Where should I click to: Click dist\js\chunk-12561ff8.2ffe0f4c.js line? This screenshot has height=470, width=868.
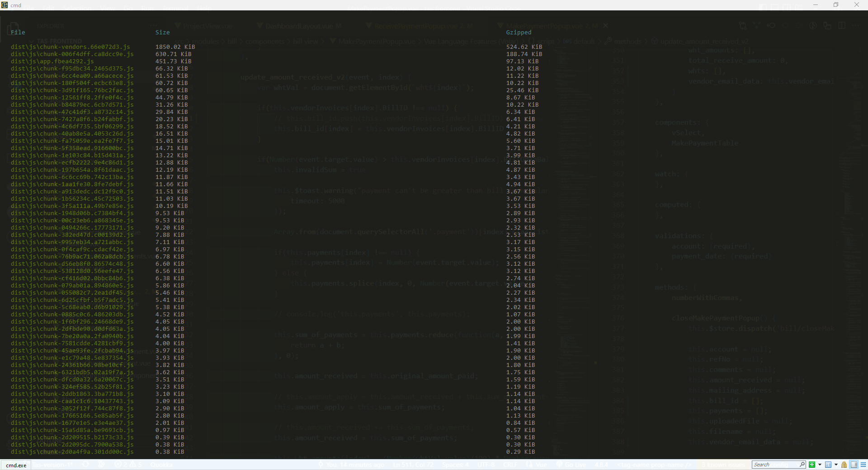point(72,98)
